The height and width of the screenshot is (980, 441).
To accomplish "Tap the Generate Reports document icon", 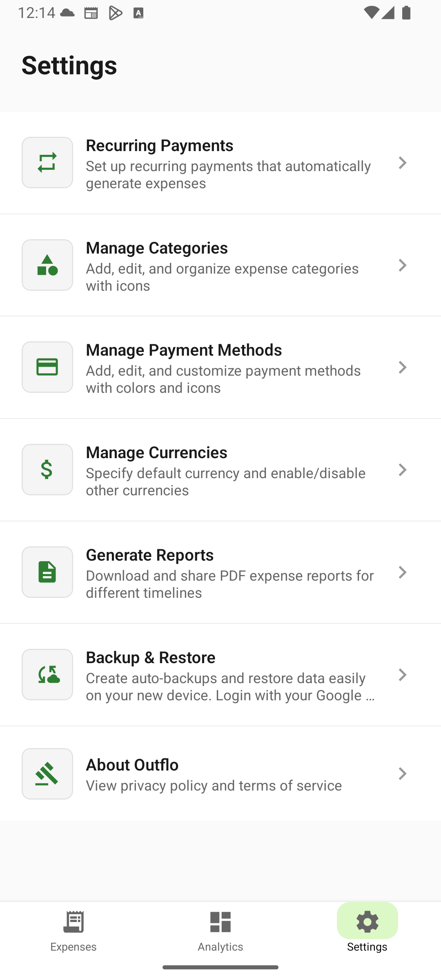I will 47,572.
